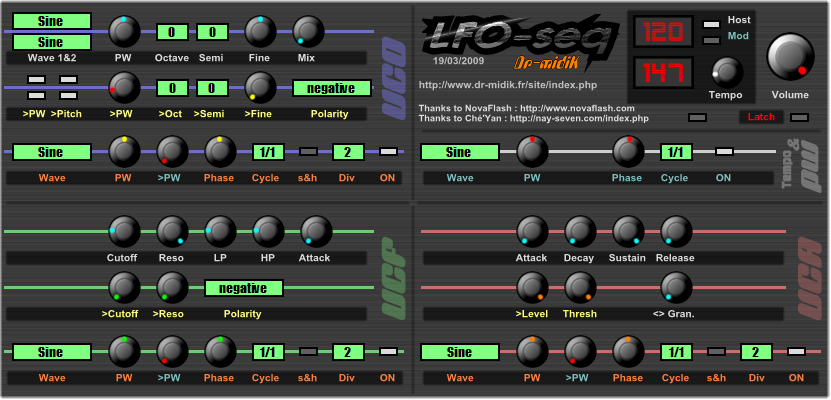The height and width of the screenshot is (400, 831).
Task: Open the VCO LFO Cycle 1/1 selector
Action: tap(268, 152)
